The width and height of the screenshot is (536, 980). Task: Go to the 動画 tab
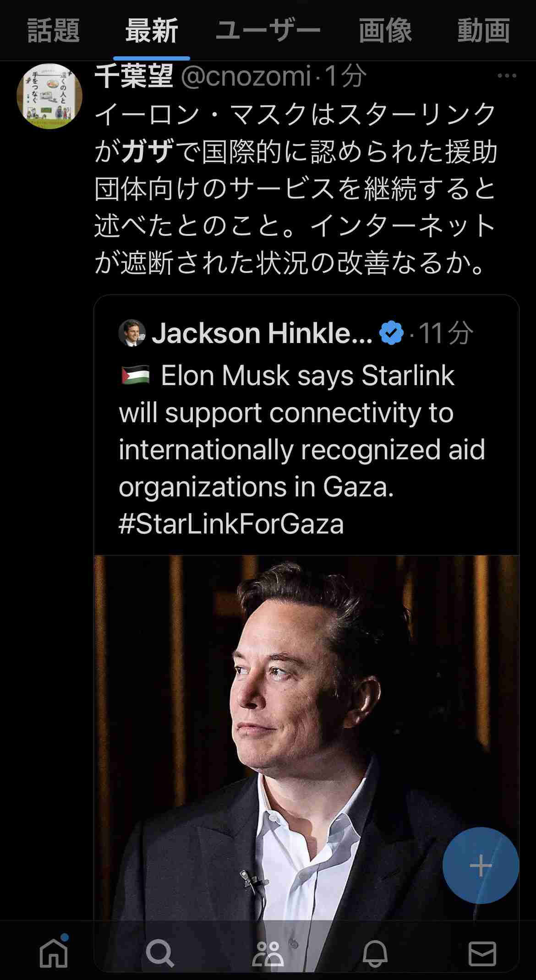[484, 31]
